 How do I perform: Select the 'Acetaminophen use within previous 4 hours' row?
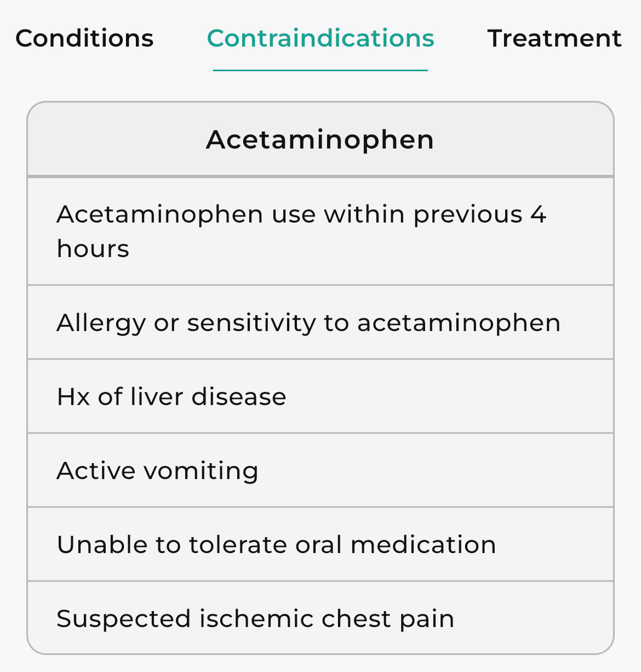tap(321, 231)
